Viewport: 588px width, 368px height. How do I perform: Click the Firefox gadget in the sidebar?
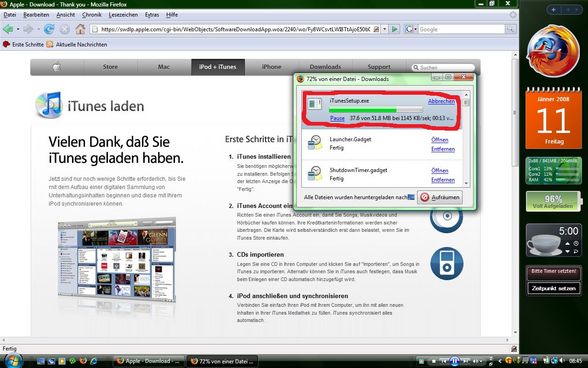pyautogui.click(x=553, y=51)
